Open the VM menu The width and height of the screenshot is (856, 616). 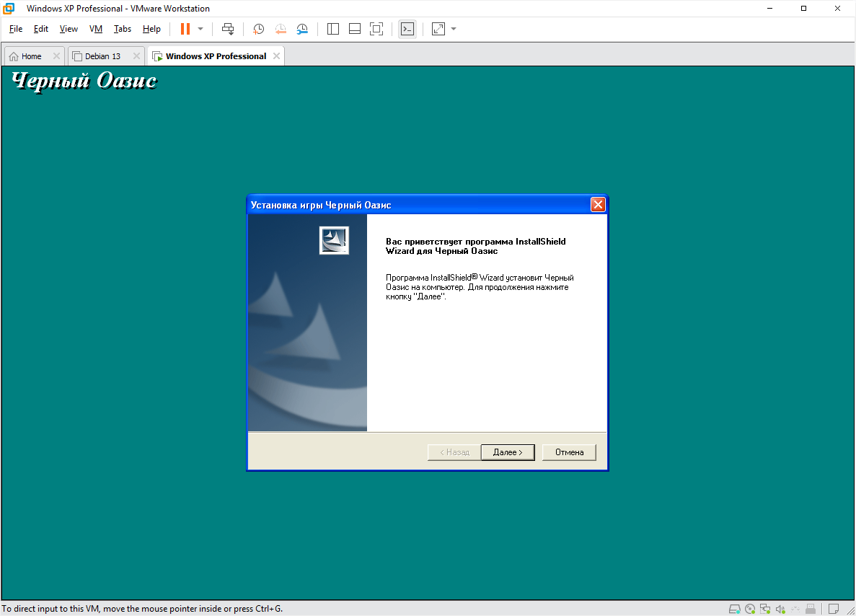pos(96,29)
